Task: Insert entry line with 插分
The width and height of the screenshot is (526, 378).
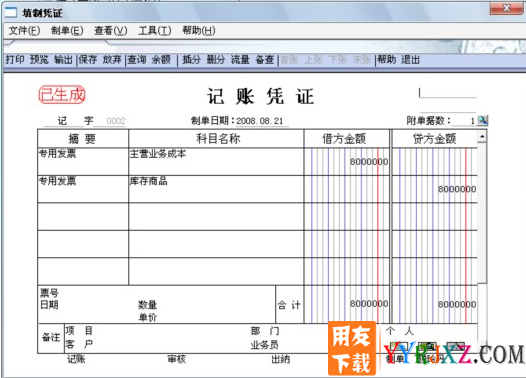Action: pos(191,60)
